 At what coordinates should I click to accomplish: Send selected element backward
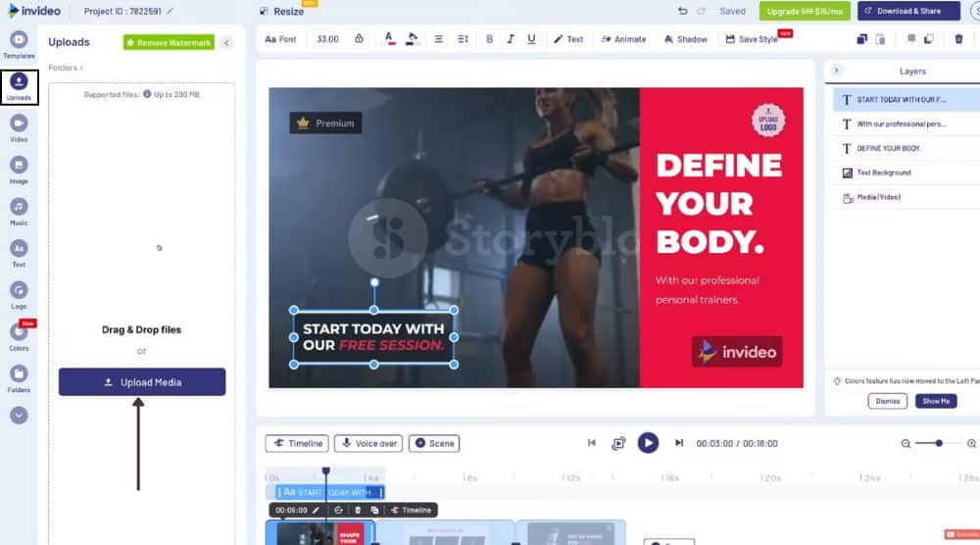coord(929,39)
